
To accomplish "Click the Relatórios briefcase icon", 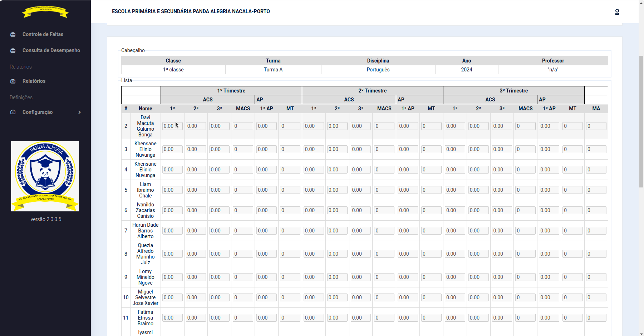I will (13, 81).
